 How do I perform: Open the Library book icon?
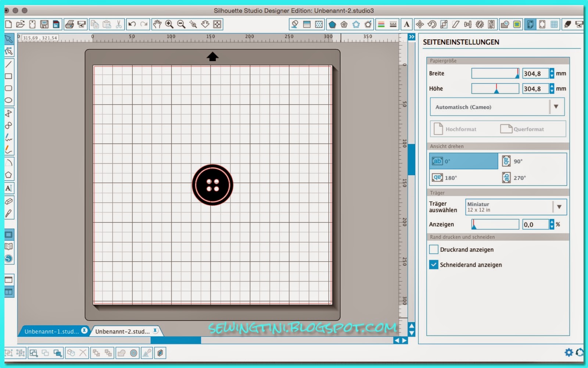8,247
